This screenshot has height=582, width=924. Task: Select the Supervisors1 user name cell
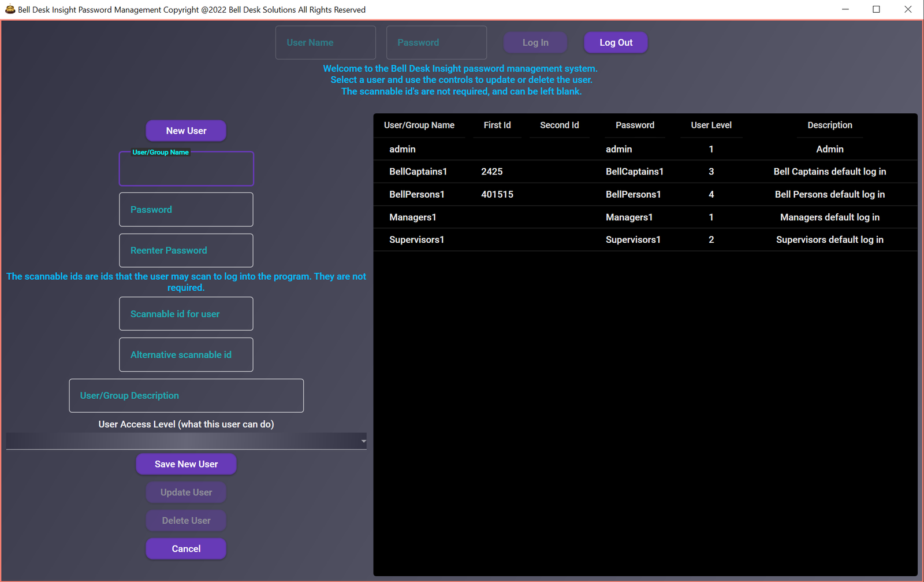click(417, 240)
